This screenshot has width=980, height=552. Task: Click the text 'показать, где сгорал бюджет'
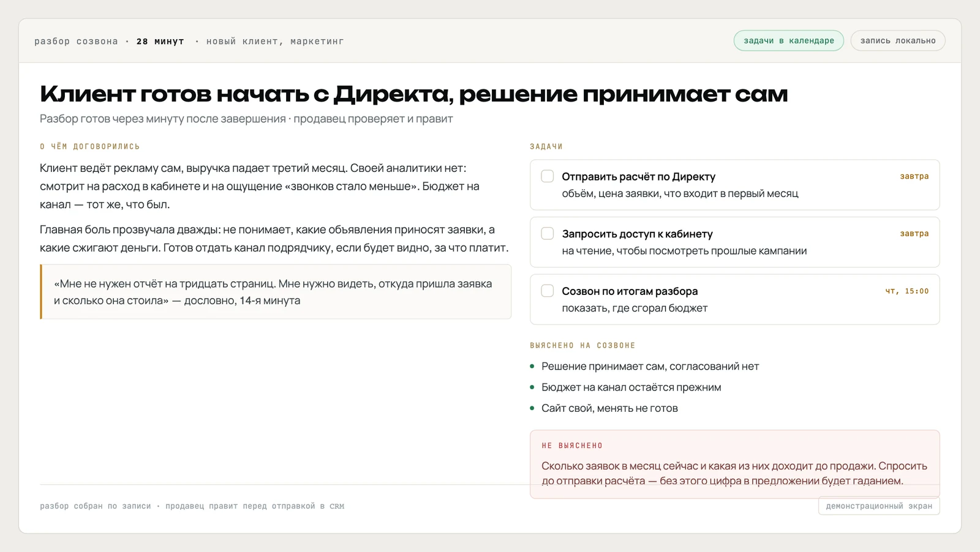(635, 308)
